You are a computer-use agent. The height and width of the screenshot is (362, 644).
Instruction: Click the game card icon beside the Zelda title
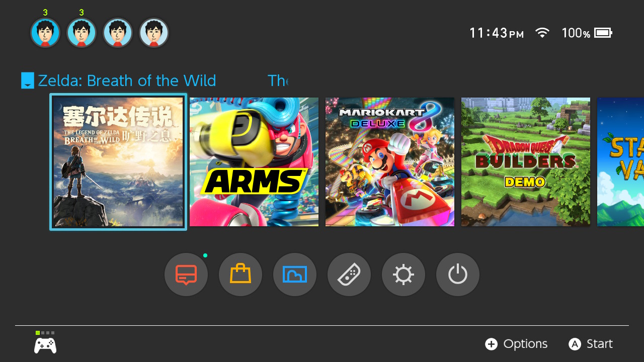point(28,80)
